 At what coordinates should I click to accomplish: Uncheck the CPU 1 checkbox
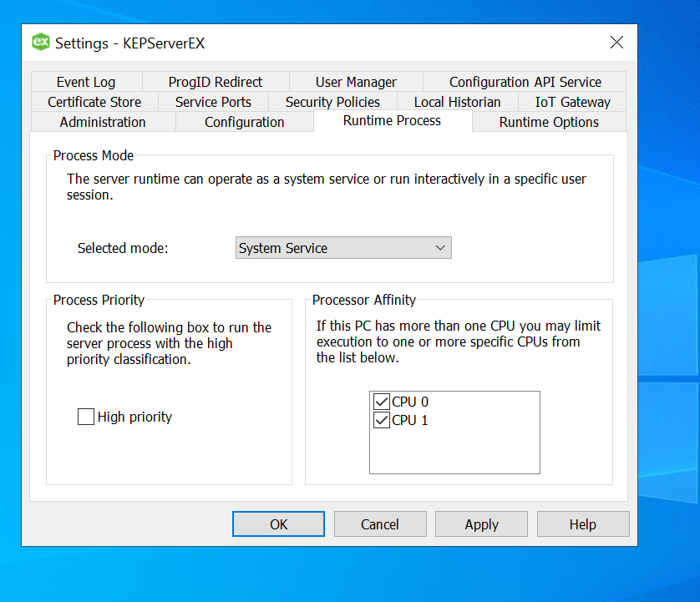(x=383, y=420)
